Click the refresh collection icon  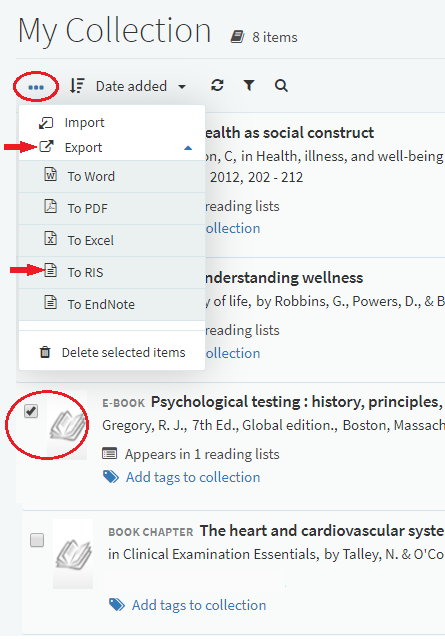[217, 85]
